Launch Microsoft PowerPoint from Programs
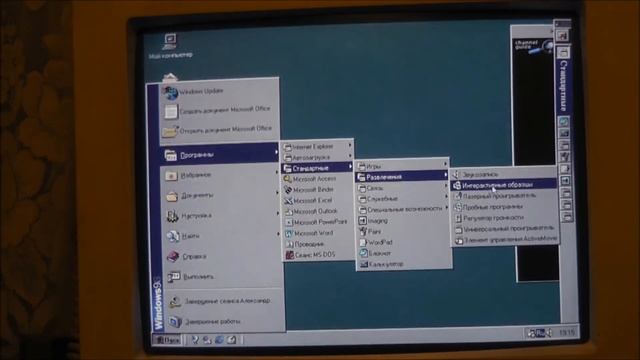Viewport: 640px width, 360px height. tap(318, 222)
